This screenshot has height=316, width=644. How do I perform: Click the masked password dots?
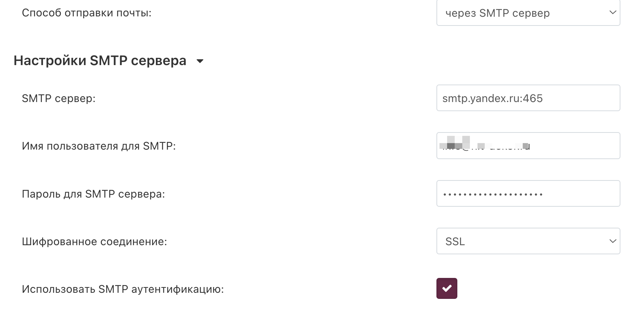coord(493,195)
